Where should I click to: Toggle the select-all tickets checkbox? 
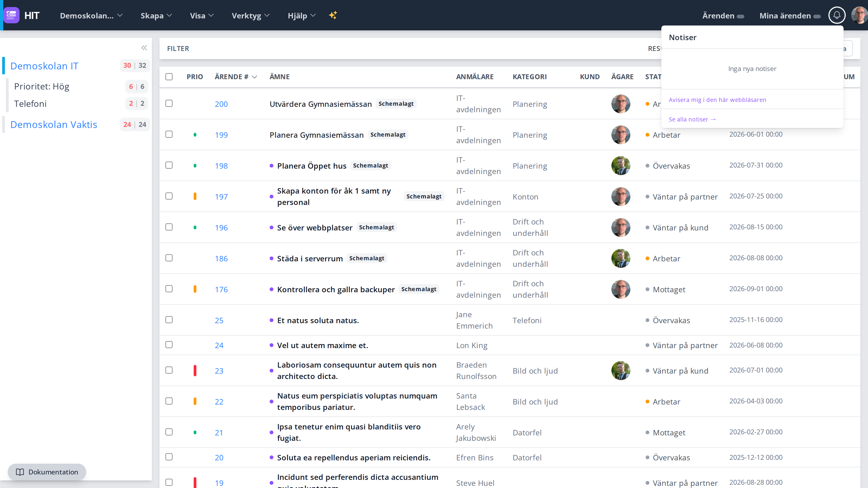(169, 77)
